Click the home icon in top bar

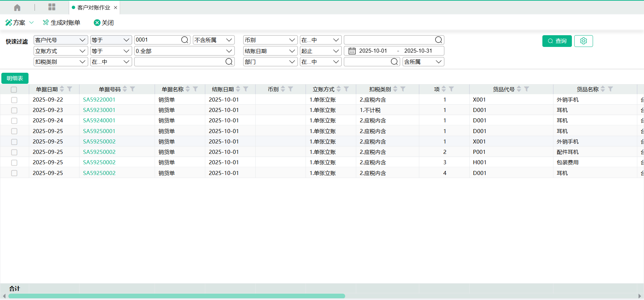(17, 7)
